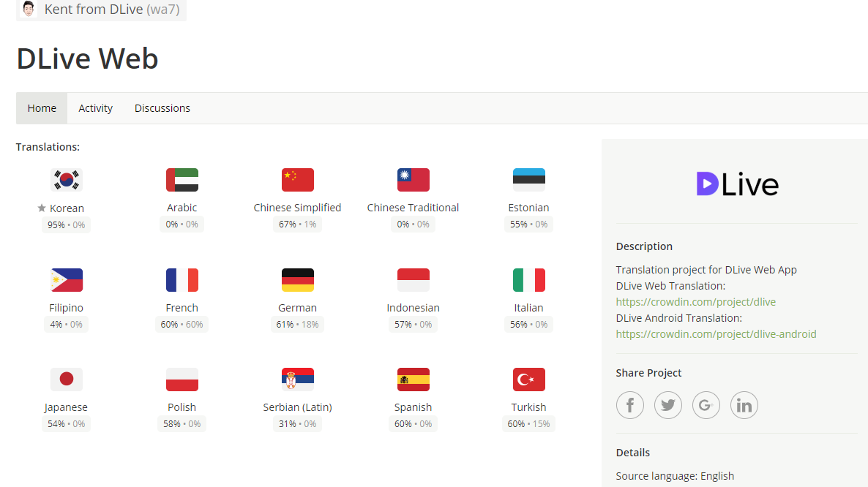Click the DLive Web page title
868x487 pixels.
pos(88,58)
